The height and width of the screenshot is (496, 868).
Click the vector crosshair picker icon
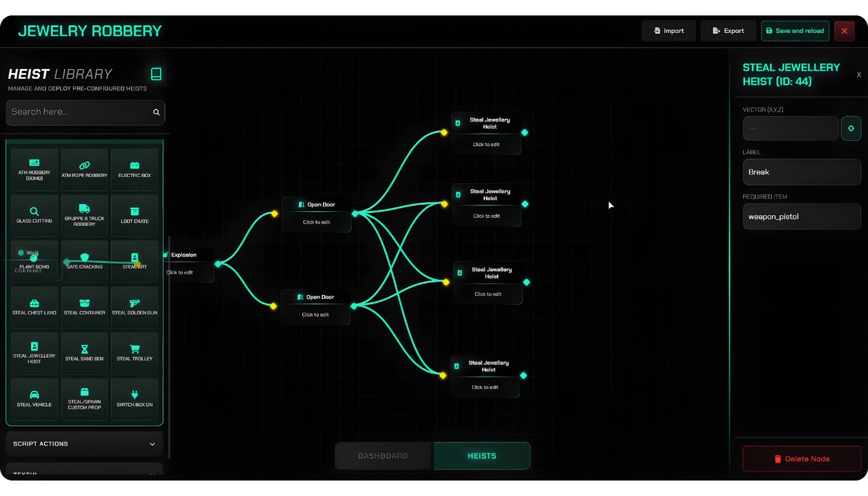click(x=851, y=129)
